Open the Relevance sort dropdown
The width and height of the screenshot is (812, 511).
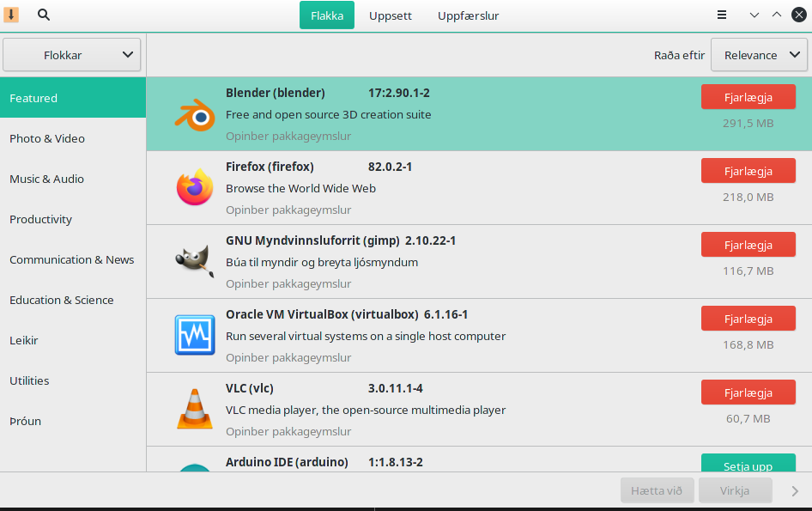759,55
